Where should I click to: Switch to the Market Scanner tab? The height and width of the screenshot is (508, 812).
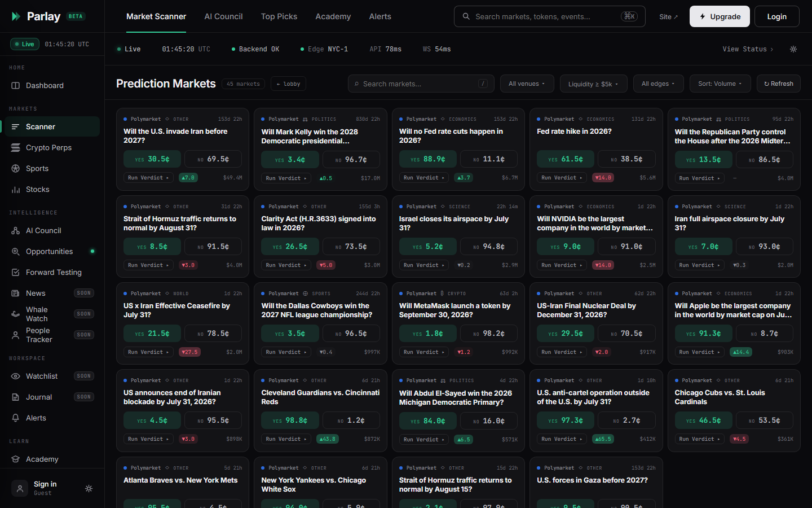click(156, 16)
